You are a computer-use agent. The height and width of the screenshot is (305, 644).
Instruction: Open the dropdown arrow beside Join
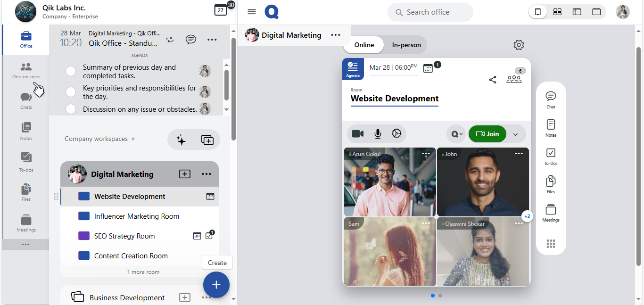click(x=515, y=134)
